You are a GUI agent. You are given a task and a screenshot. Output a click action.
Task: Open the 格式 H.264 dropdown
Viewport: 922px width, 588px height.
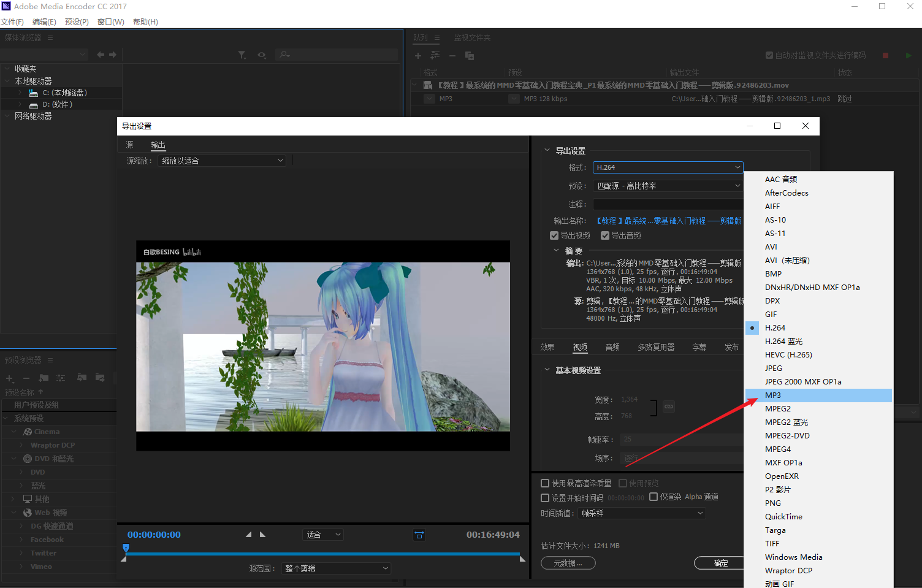tap(668, 167)
